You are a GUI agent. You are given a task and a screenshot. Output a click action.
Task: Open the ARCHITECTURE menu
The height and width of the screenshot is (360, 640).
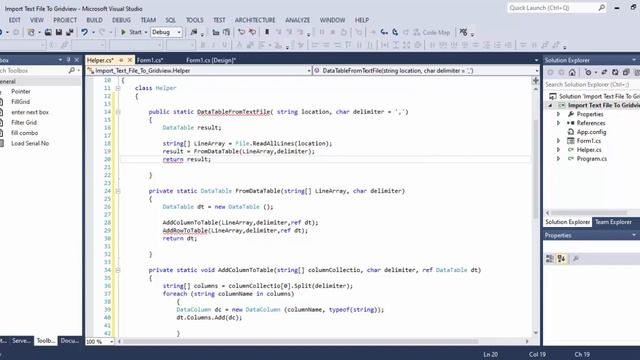pyautogui.click(x=255, y=20)
